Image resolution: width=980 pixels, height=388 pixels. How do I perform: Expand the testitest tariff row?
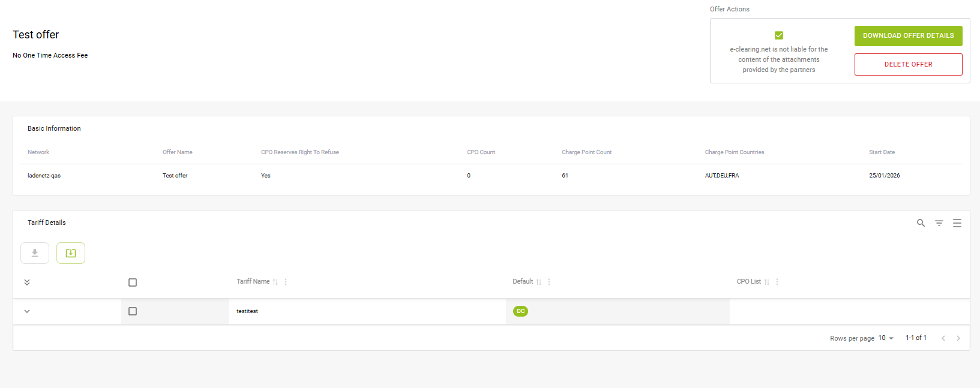[27, 311]
